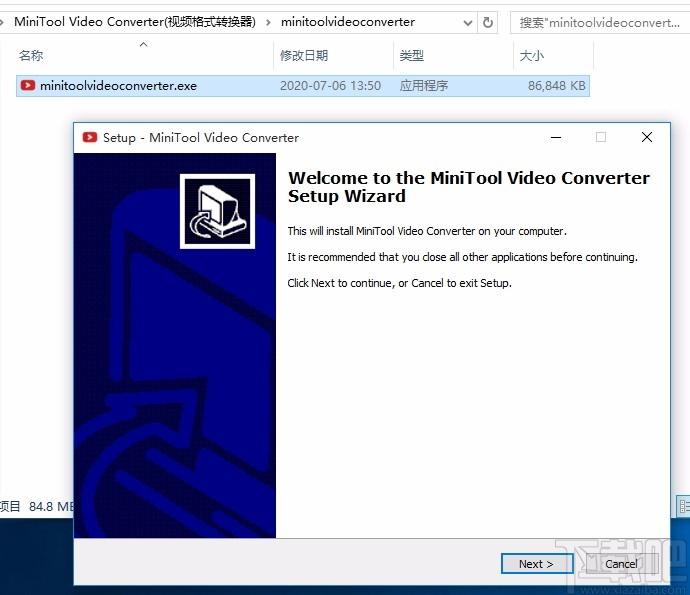Sort files by 类型 column
Viewport: 690px width, 595px height.
411,55
